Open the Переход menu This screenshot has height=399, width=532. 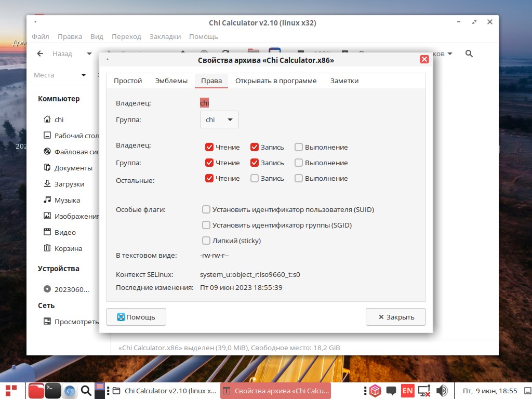pos(126,37)
